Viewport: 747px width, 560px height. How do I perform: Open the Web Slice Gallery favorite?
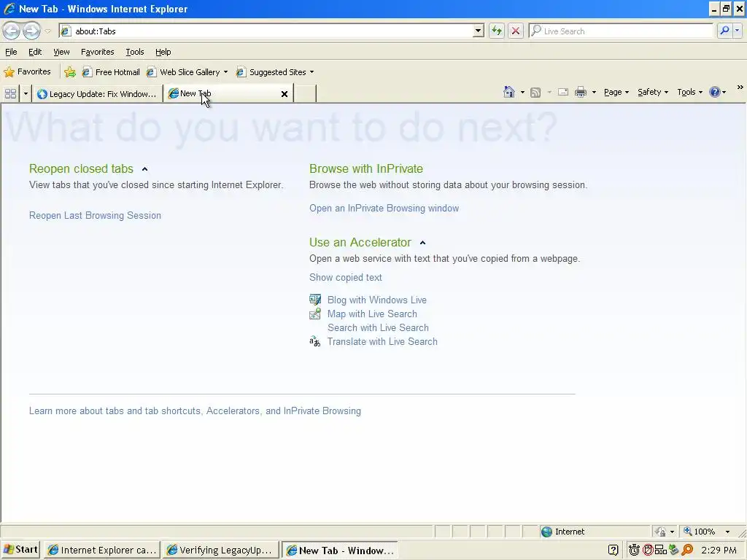187,72
